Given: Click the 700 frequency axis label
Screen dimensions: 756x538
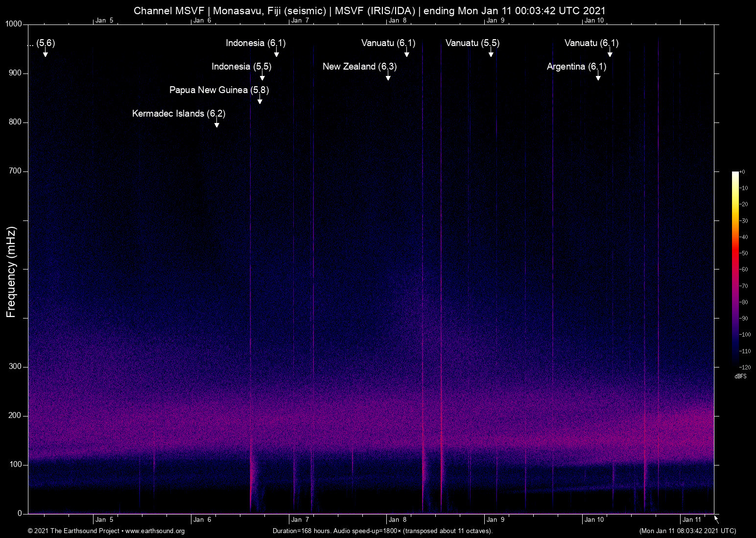Looking at the screenshot, I should coord(16,171).
